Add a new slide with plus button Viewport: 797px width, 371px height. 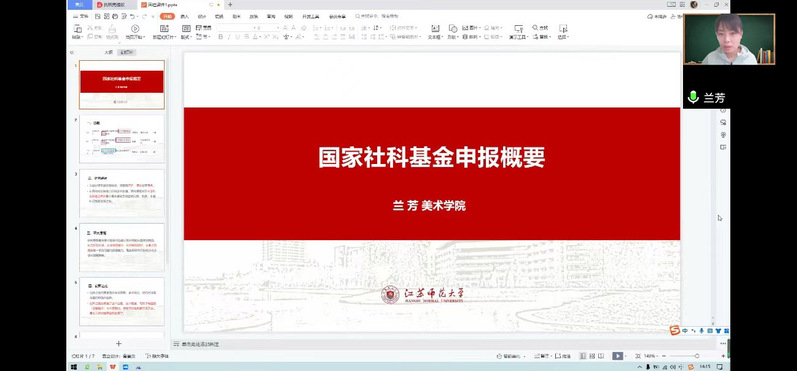[118, 344]
